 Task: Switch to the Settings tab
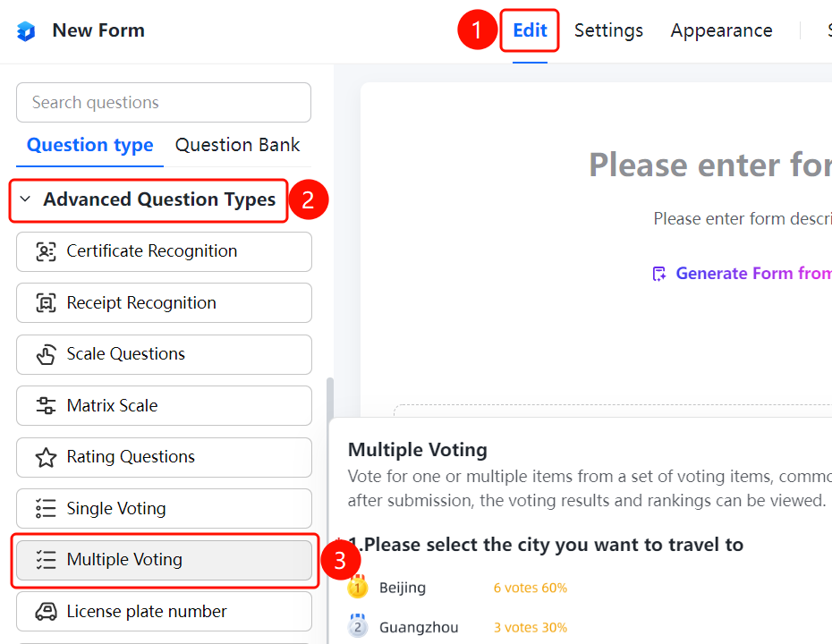[608, 30]
